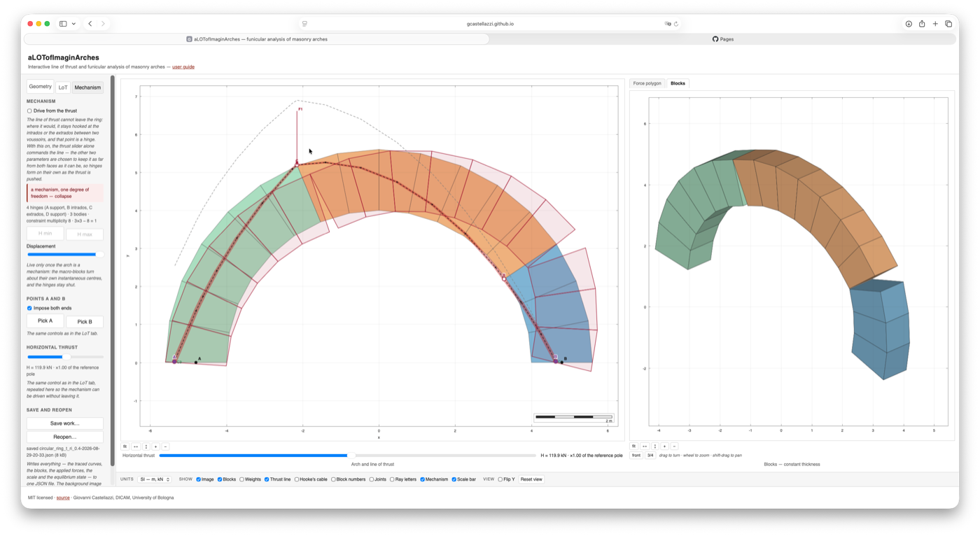
Task: Select the Blocks tab
Action: pyautogui.click(x=678, y=83)
